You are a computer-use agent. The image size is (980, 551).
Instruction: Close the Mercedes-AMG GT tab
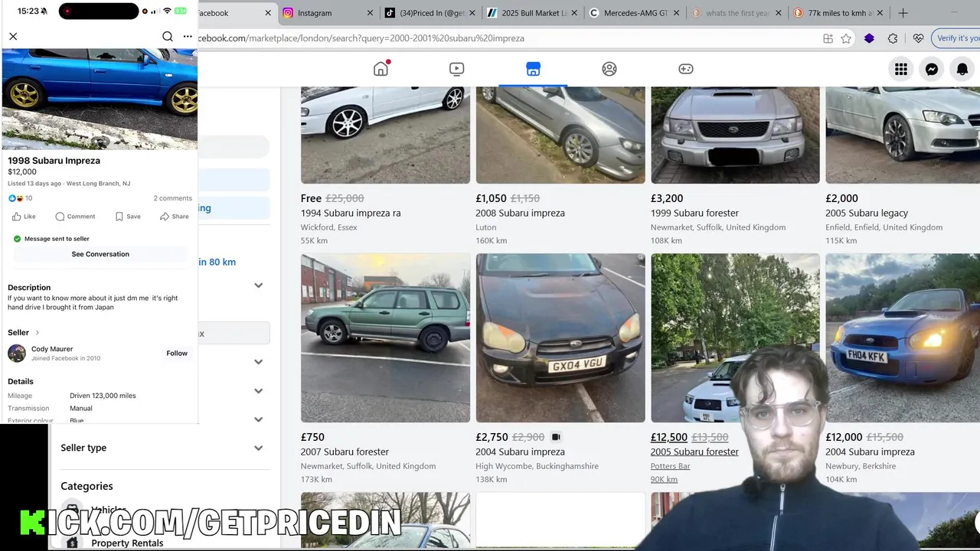tap(677, 13)
